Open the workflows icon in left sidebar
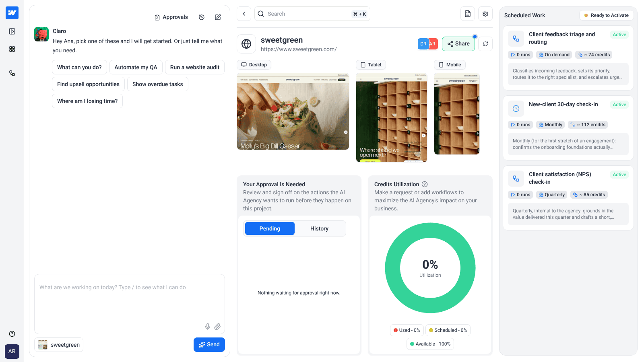Viewport: 644px width, 362px height. pyautogui.click(x=12, y=73)
